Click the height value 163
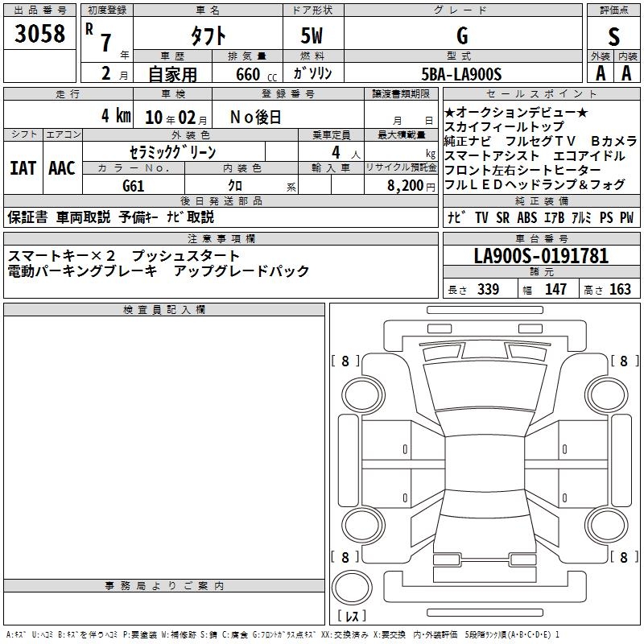 (x=620, y=289)
